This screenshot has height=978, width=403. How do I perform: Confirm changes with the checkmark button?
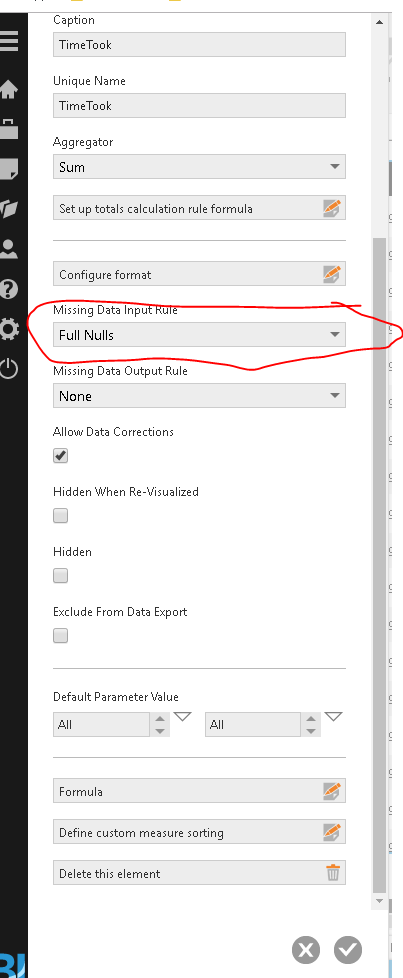click(348, 950)
